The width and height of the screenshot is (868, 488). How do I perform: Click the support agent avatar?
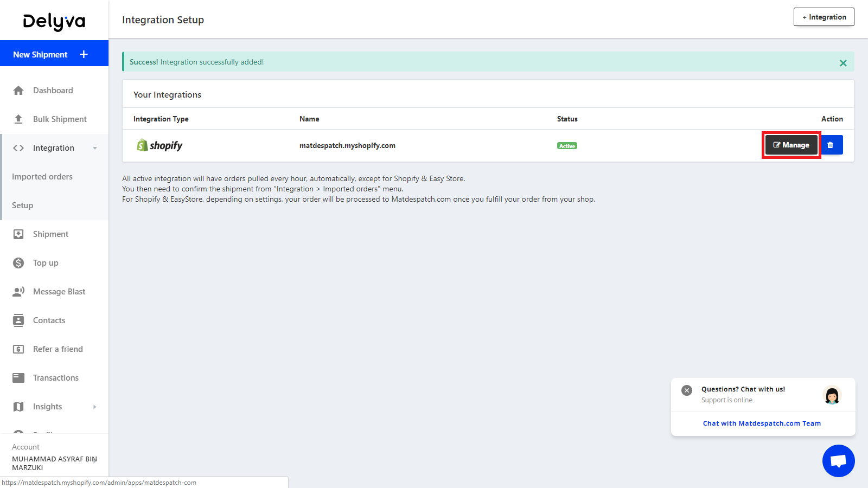[832, 395]
